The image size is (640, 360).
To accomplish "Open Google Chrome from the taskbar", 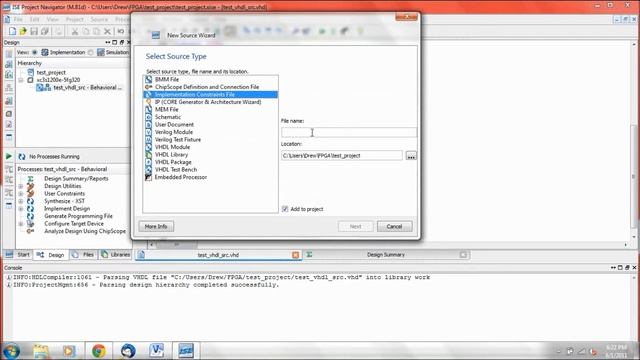I will coord(98,351).
